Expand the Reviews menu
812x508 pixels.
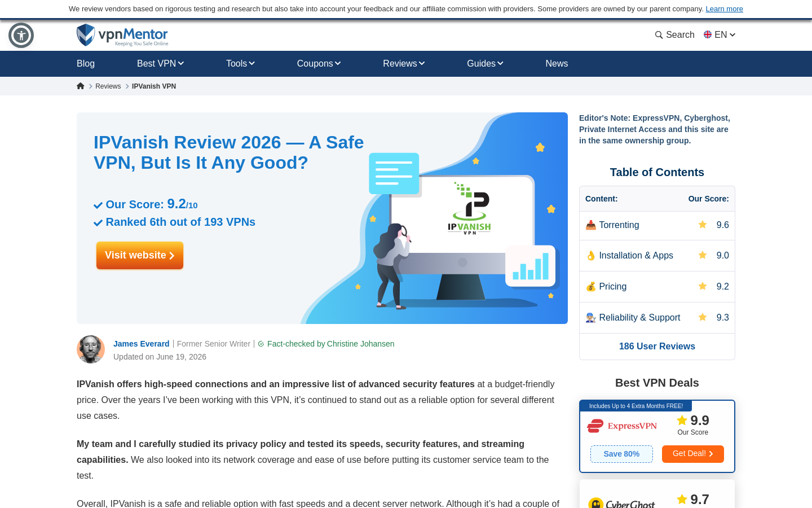[404, 64]
